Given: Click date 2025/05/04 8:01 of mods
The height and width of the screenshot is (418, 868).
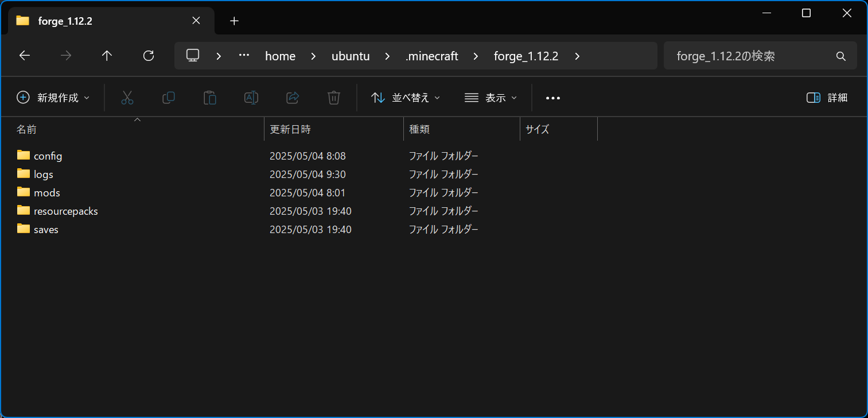Looking at the screenshot, I should tap(308, 193).
